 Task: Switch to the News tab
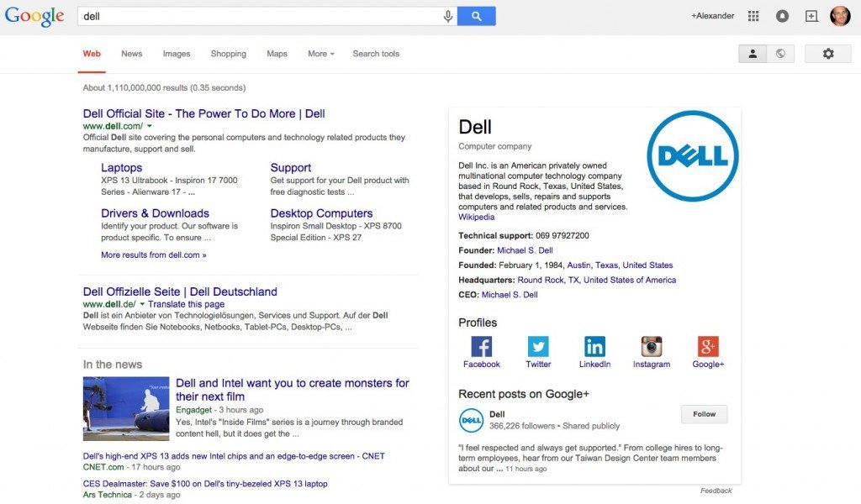pos(132,54)
